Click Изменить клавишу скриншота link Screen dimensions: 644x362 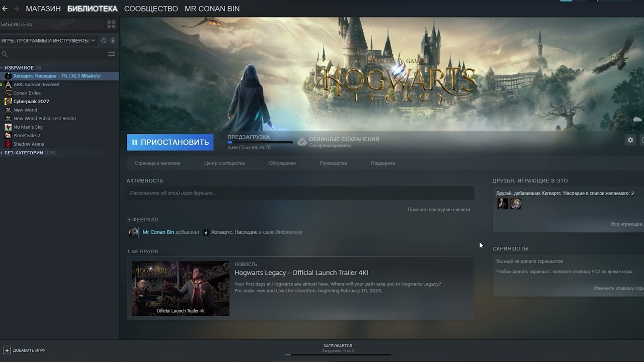coord(618,289)
